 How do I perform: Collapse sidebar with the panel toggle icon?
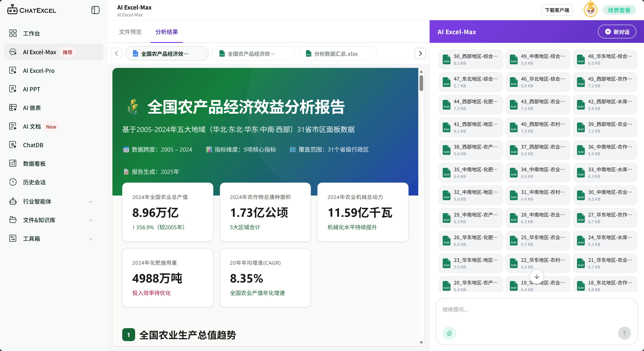(x=95, y=10)
